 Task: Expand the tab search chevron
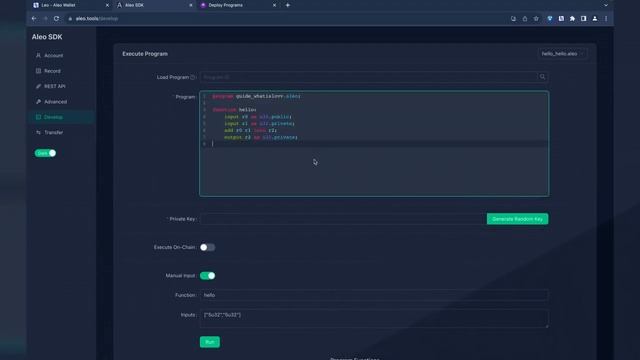(606, 5)
